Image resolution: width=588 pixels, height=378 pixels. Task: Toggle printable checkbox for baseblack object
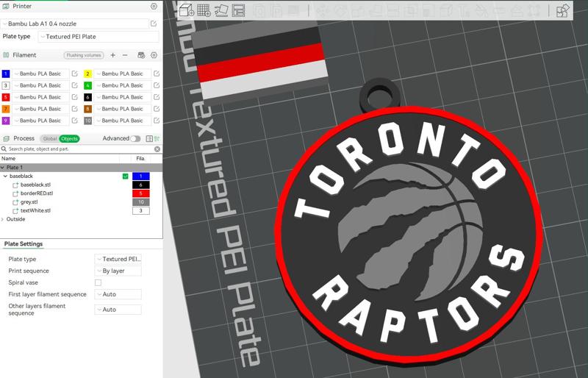point(125,176)
